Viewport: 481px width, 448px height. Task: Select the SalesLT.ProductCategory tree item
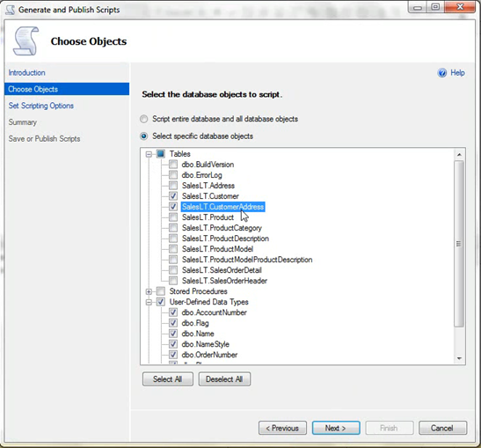(x=222, y=228)
